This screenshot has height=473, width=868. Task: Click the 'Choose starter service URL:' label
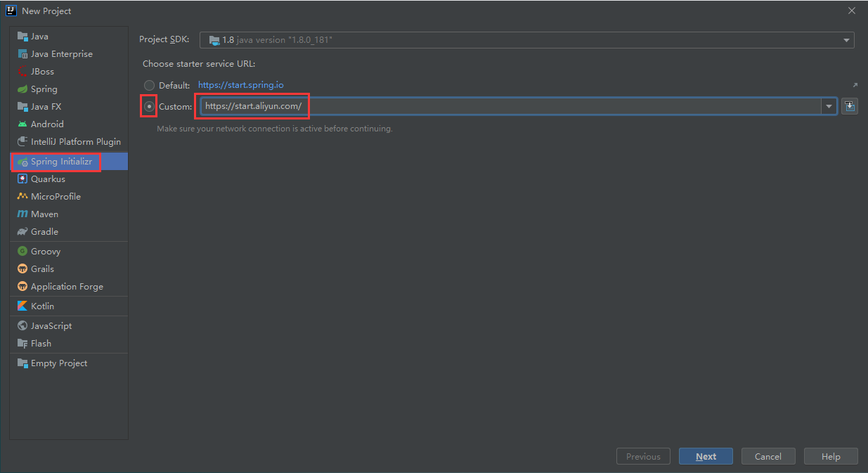tap(199, 64)
